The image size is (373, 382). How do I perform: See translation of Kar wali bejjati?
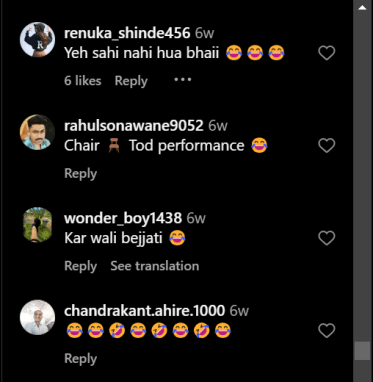pyautogui.click(x=155, y=266)
